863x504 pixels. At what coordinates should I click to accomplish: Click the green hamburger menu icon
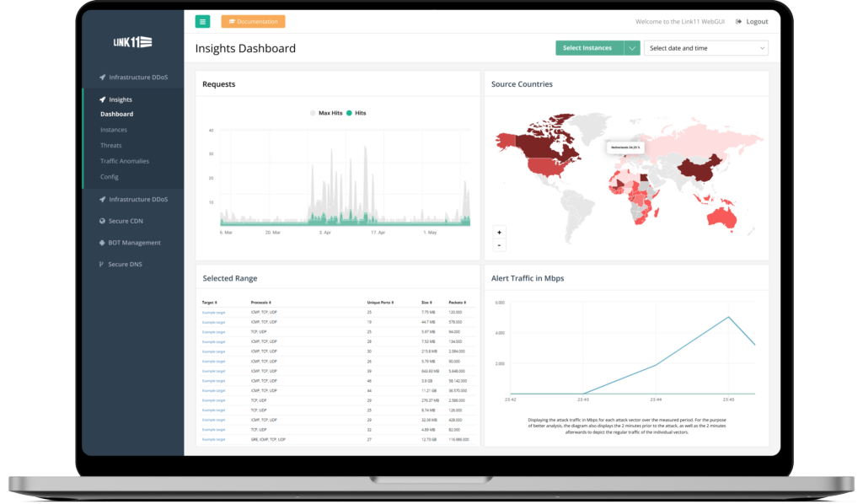click(x=202, y=22)
